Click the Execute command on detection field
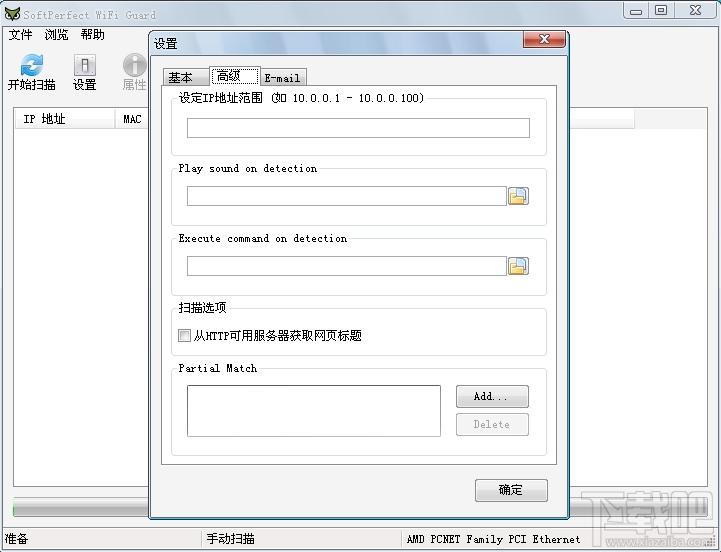 click(x=347, y=266)
